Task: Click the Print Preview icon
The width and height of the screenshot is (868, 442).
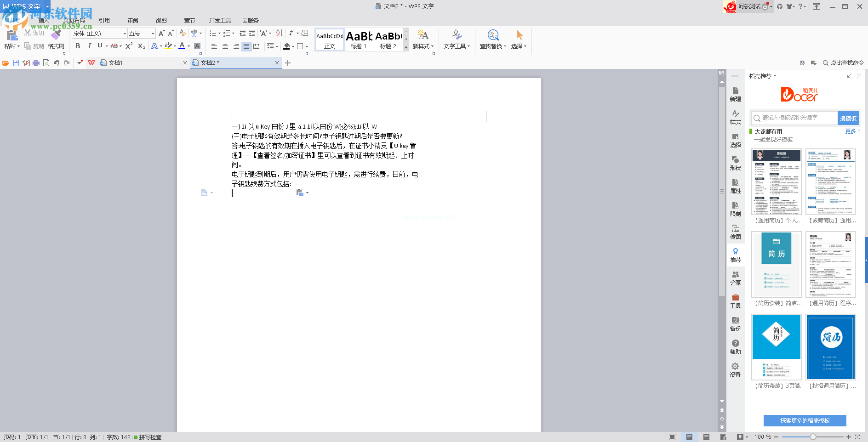Action: [46, 63]
